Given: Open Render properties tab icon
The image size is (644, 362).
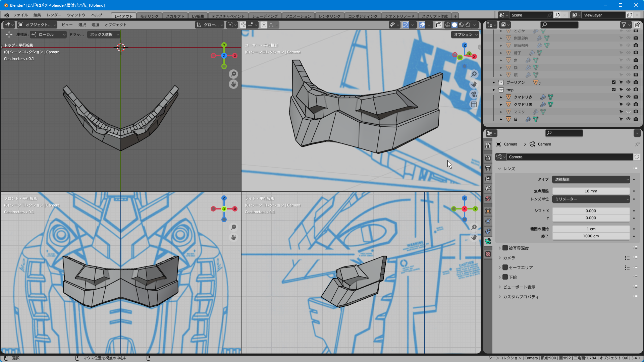Looking at the screenshot, I should tap(488, 158).
